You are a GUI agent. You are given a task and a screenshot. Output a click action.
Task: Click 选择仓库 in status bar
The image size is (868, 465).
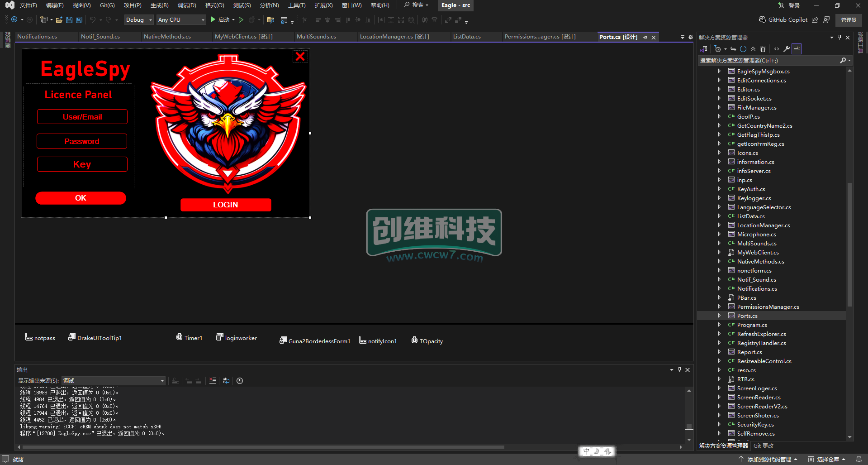tap(827, 460)
